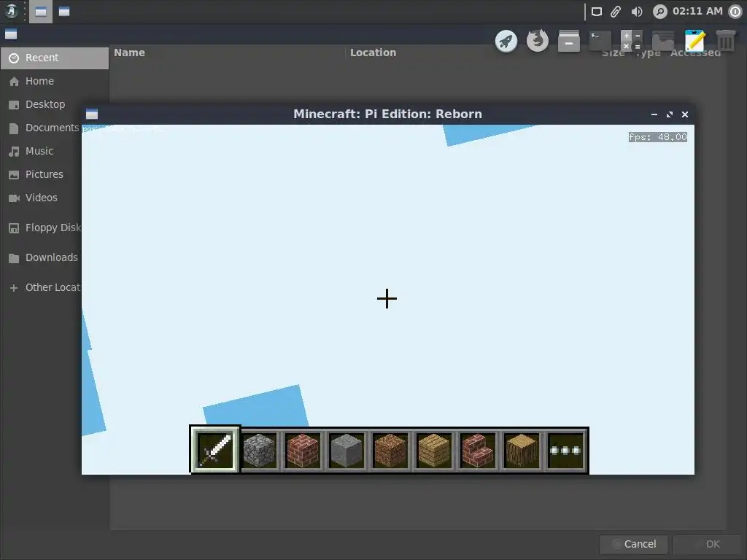Image resolution: width=747 pixels, height=560 pixels.
Task: Open Documents in file dialog sidebar
Action: [42, 128]
